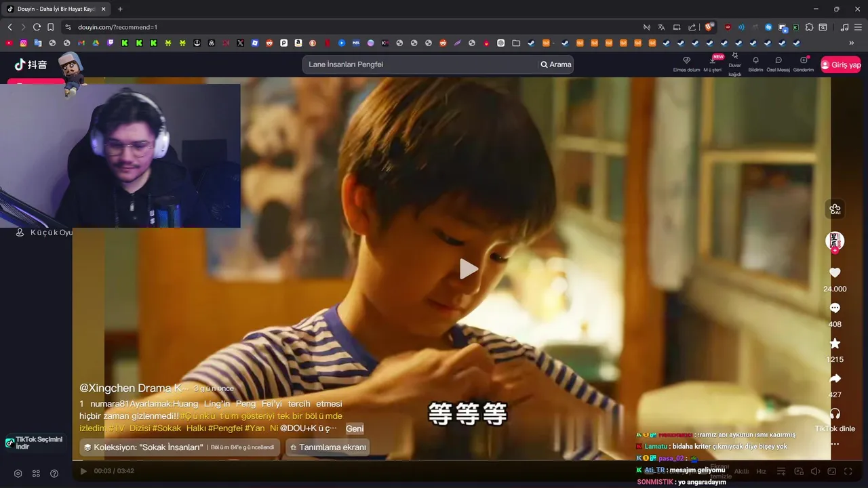Image resolution: width=868 pixels, height=488 pixels.
Task: Go back using browser back arrow
Action: (9, 27)
